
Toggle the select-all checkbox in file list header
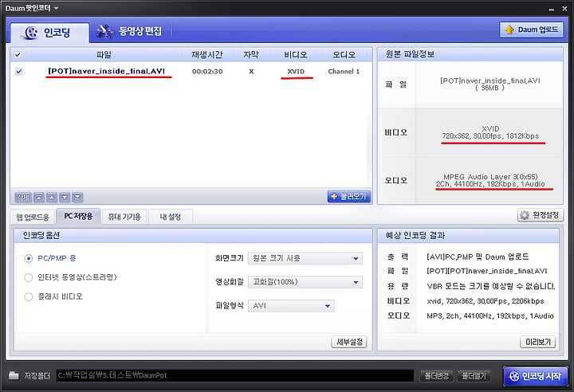tap(18, 55)
